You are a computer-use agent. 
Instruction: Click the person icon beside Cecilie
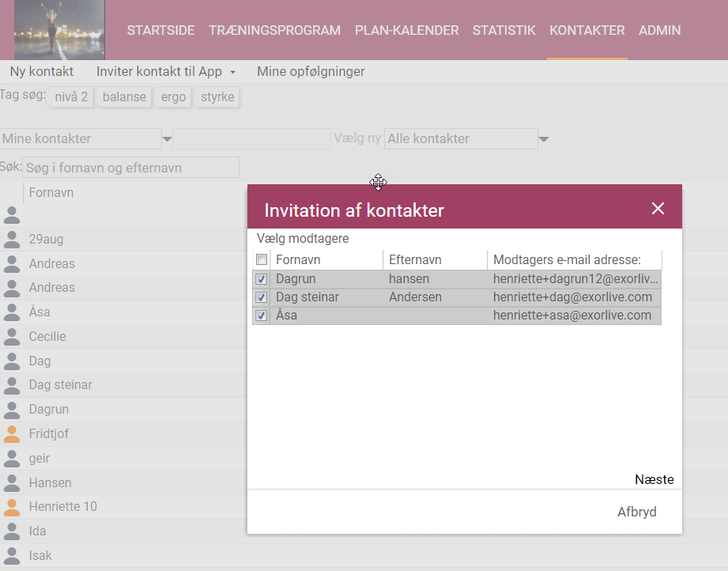tap(12, 336)
